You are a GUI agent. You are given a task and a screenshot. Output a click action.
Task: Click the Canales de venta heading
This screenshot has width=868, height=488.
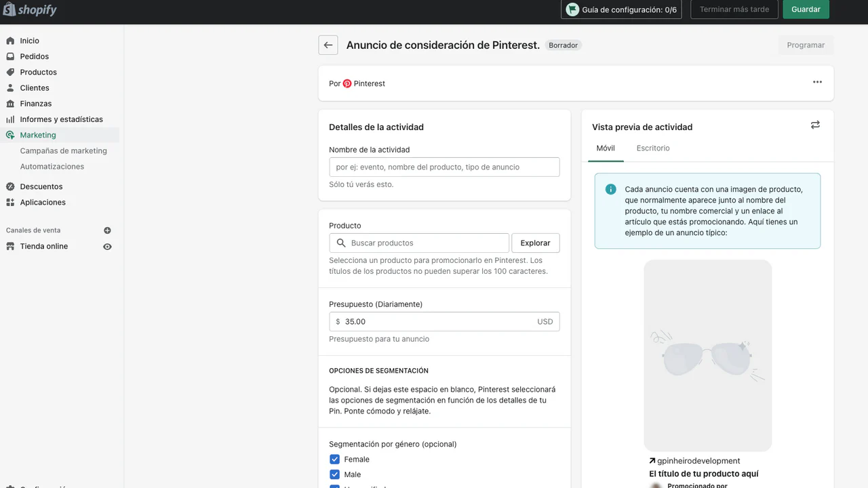click(x=33, y=230)
